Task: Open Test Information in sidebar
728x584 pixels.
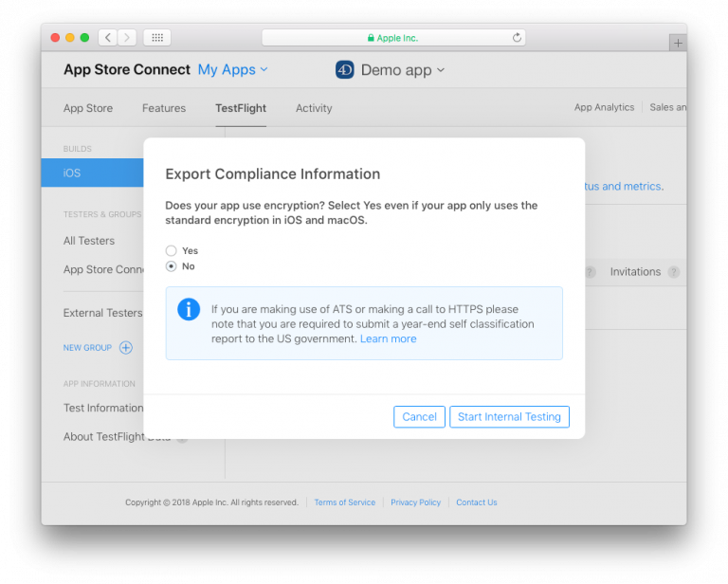Action: tap(103, 408)
